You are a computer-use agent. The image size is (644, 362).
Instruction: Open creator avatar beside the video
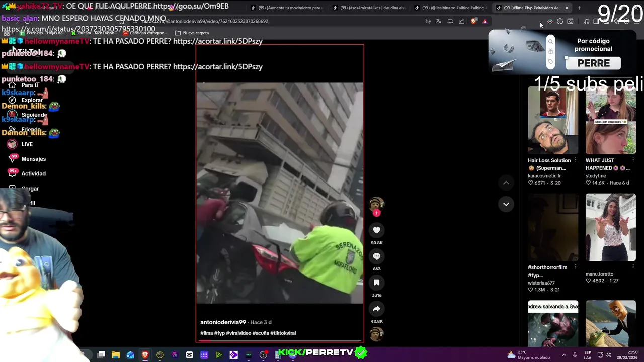point(376,204)
